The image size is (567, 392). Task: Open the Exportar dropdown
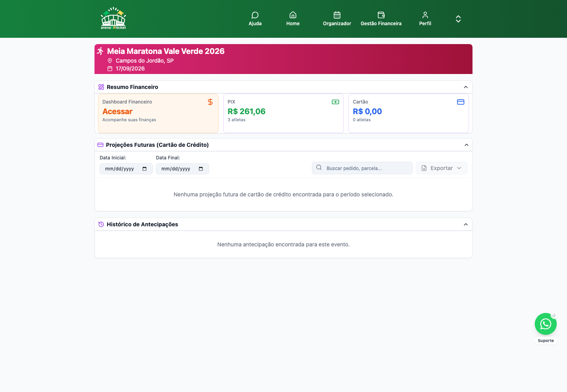point(441,168)
